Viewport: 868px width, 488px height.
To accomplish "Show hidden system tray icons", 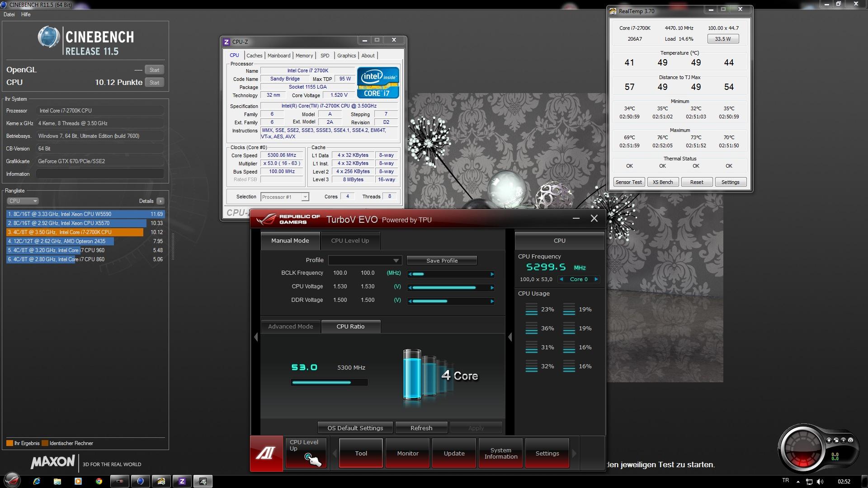I will pos(798,482).
